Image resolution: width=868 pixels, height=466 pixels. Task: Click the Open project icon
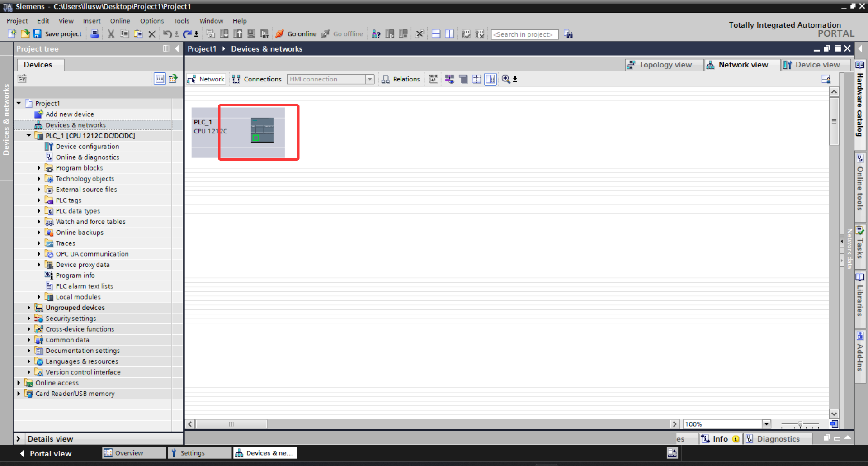pos(25,34)
